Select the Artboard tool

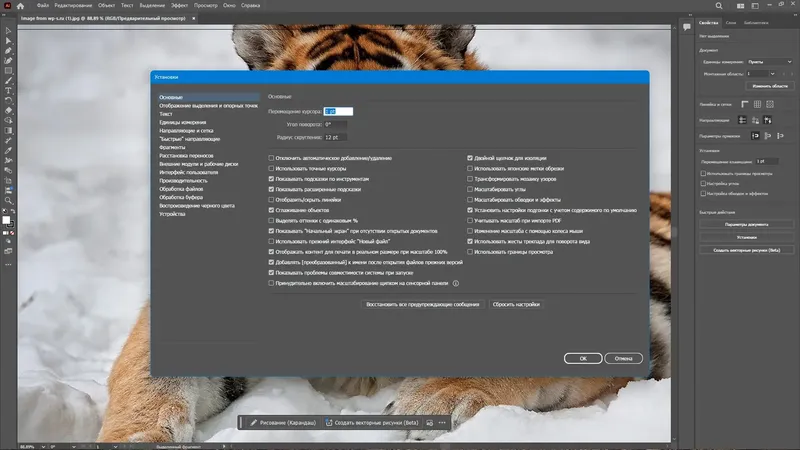pos(8,181)
